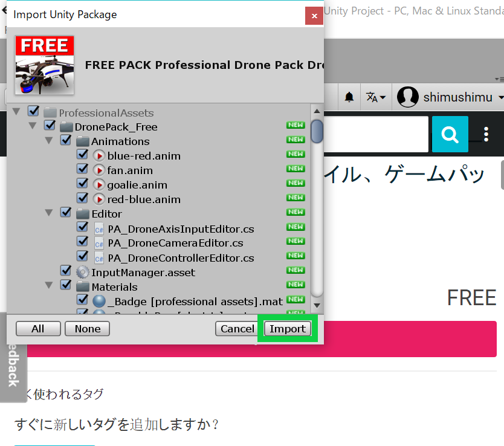Click the notification bell icon
Viewport: 504px width, 446px height.
tap(349, 97)
